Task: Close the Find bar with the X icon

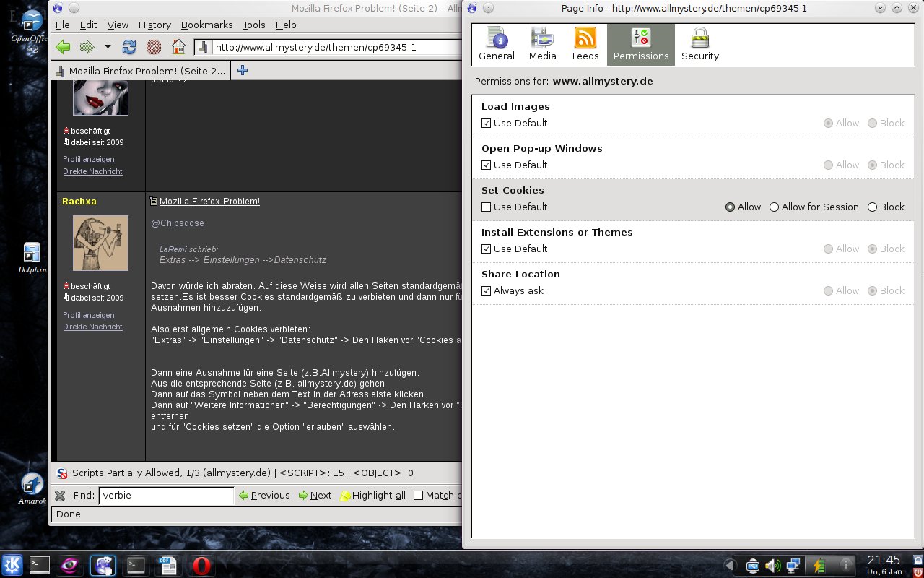Action: (61, 496)
